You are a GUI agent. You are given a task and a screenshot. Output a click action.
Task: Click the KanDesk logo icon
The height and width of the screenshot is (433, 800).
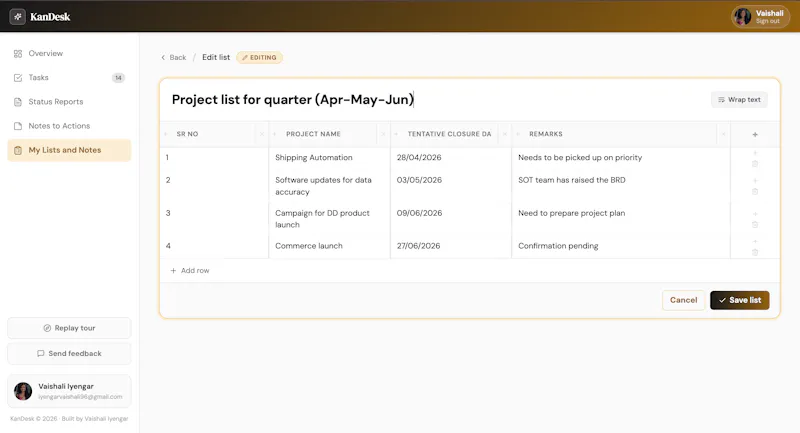[17, 16]
